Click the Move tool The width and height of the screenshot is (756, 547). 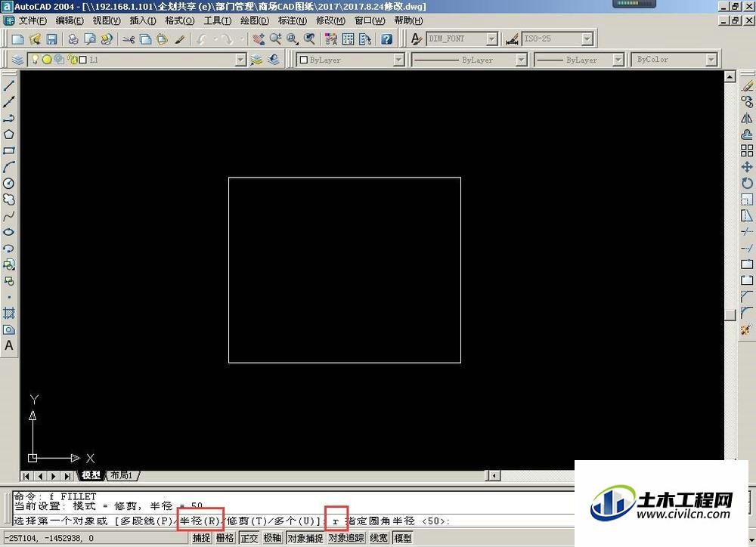747,167
